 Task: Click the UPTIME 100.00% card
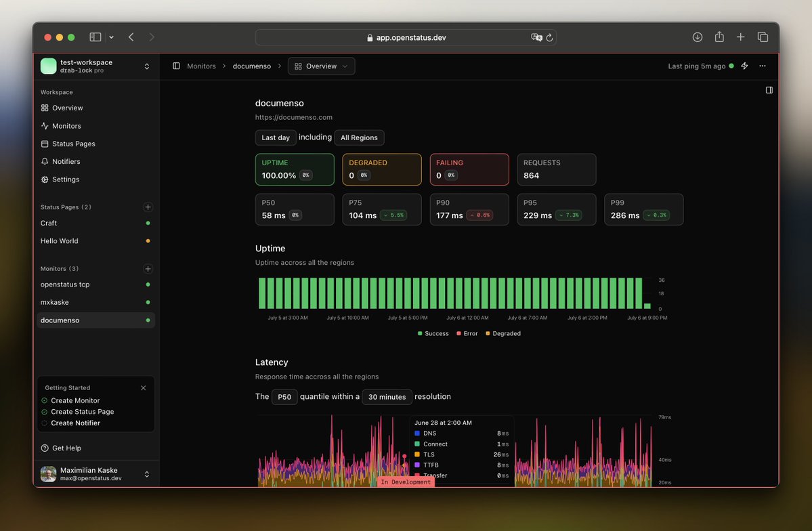click(295, 169)
